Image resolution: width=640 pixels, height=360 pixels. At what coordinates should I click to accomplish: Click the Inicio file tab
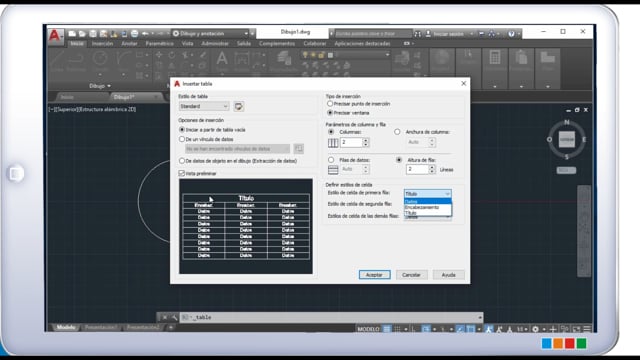[x=67, y=97]
